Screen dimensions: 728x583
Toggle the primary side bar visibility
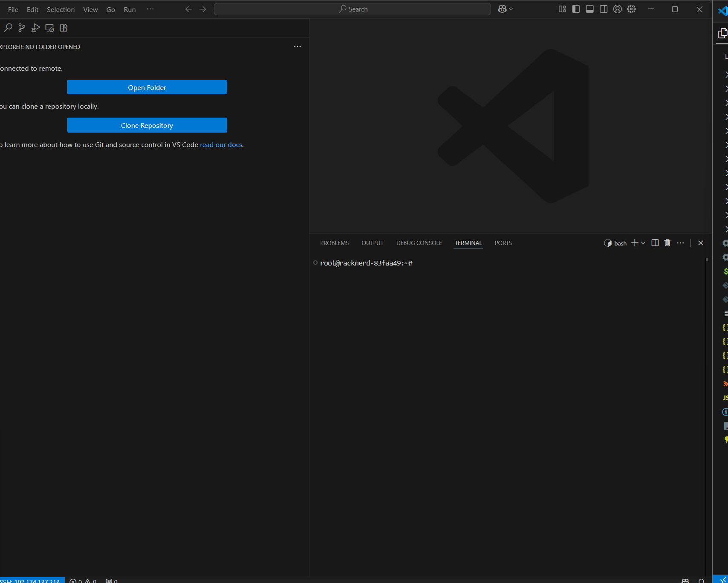point(576,9)
